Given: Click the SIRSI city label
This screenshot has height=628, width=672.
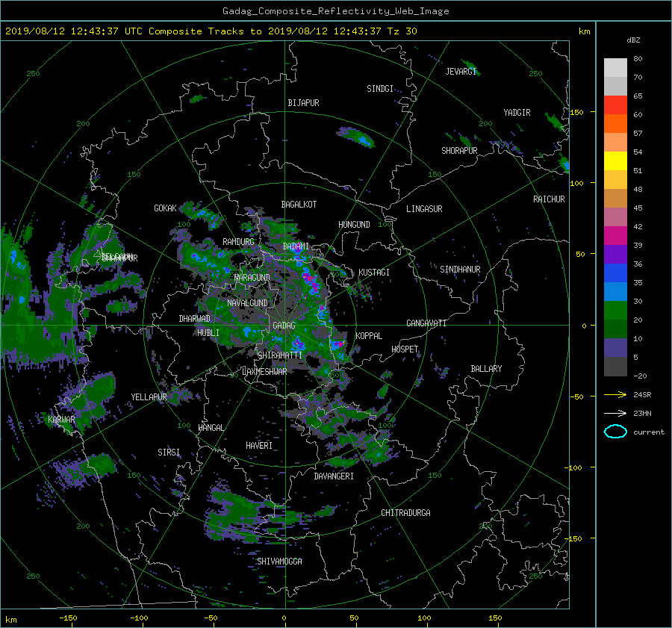Looking at the screenshot, I should tap(169, 453).
